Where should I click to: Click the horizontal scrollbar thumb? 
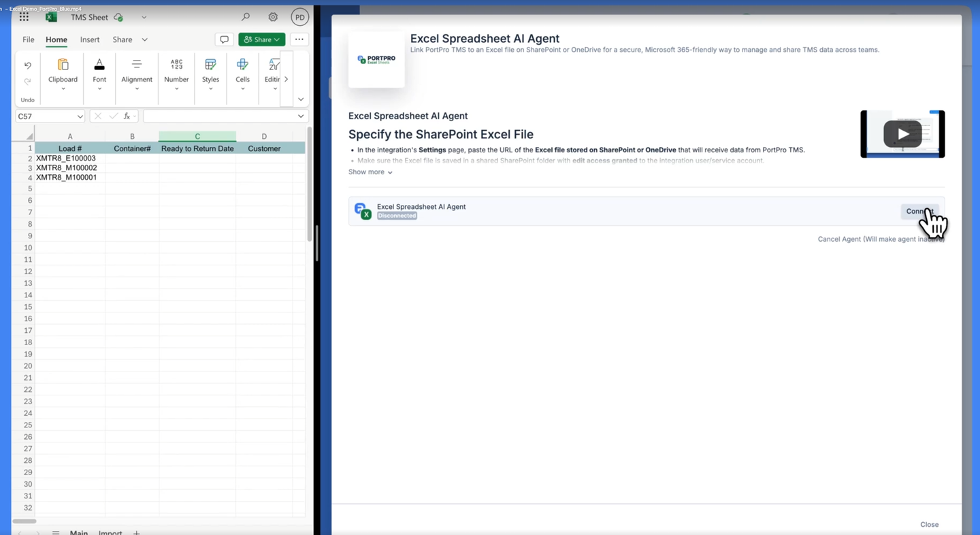coord(24,521)
